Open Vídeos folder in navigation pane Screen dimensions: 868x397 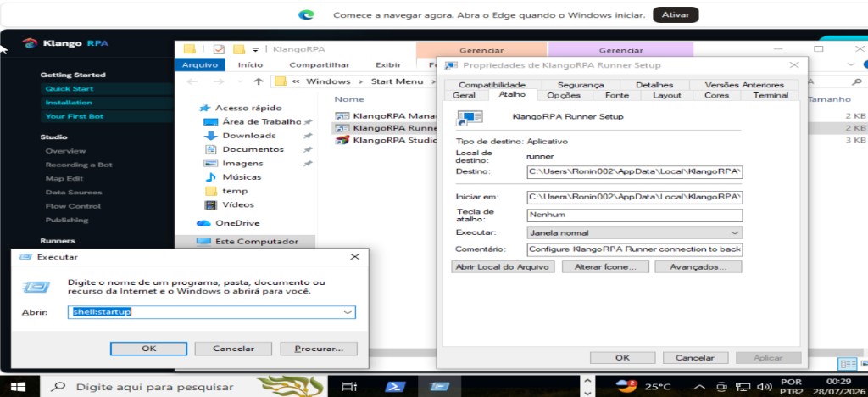[x=238, y=205]
